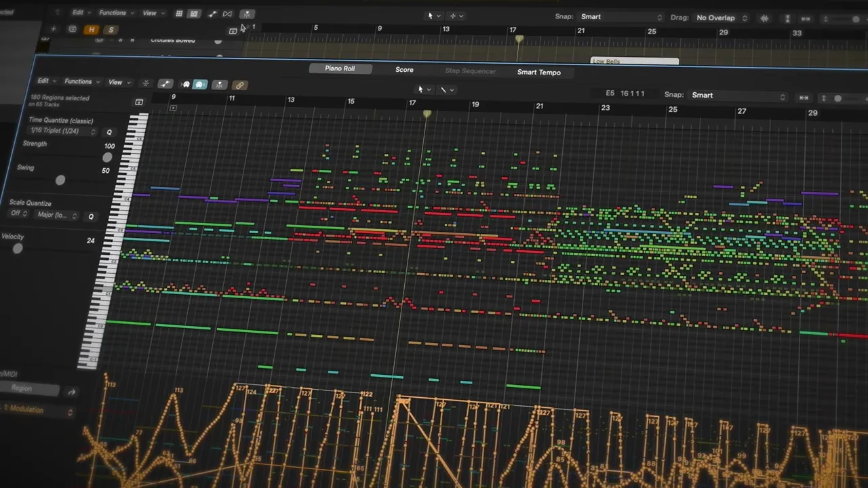This screenshot has width=868, height=488.
Task: Toggle the Link button in the Piano Roll toolbar
Action: (239, 85)
